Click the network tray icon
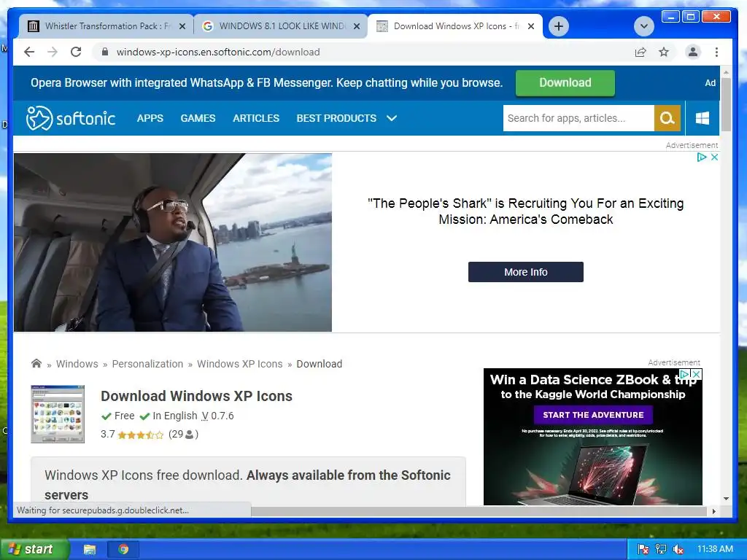The height and width of the screenshot is (560, 747). [x=661, y=550]
